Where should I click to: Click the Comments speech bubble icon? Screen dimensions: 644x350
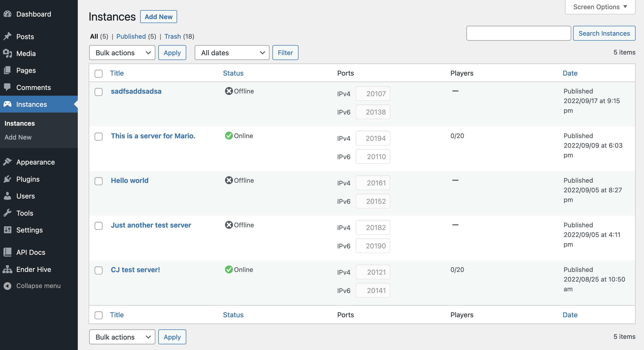[x=7, y=87]
